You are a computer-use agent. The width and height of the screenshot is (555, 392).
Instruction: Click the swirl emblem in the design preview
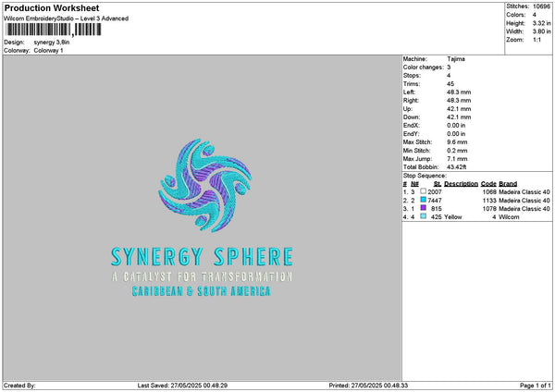coord(204,186)
